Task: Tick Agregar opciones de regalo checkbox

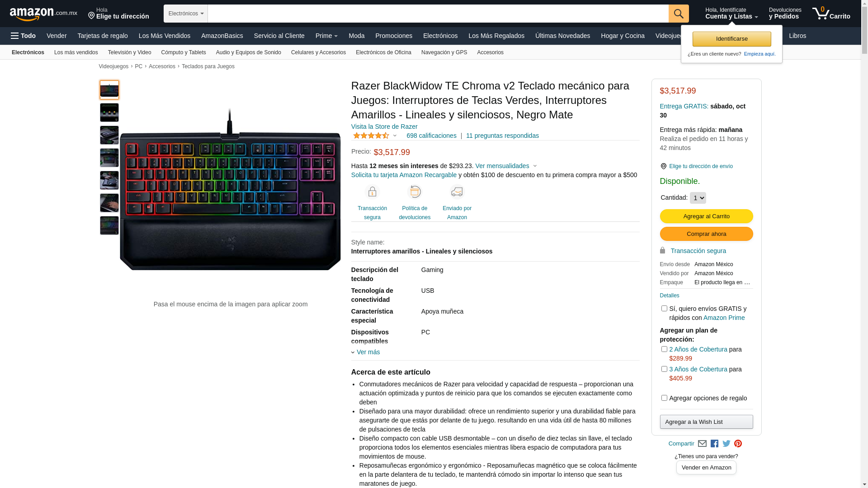Action: pyautogui.click(x=664, y=398)
